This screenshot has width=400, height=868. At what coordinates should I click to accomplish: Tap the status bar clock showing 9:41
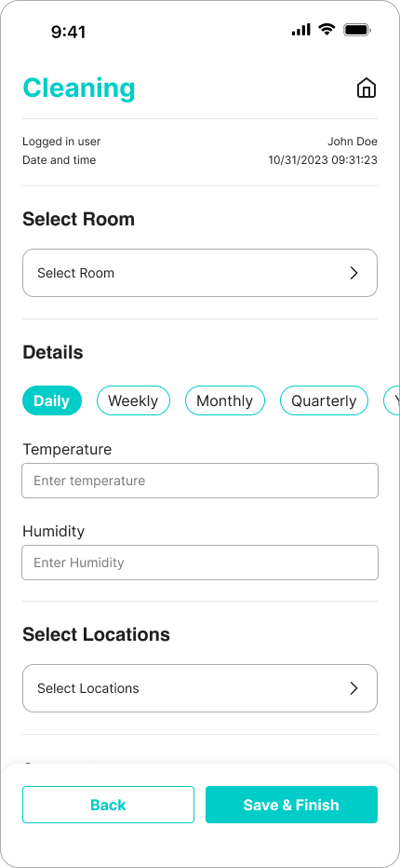point(69,32)
